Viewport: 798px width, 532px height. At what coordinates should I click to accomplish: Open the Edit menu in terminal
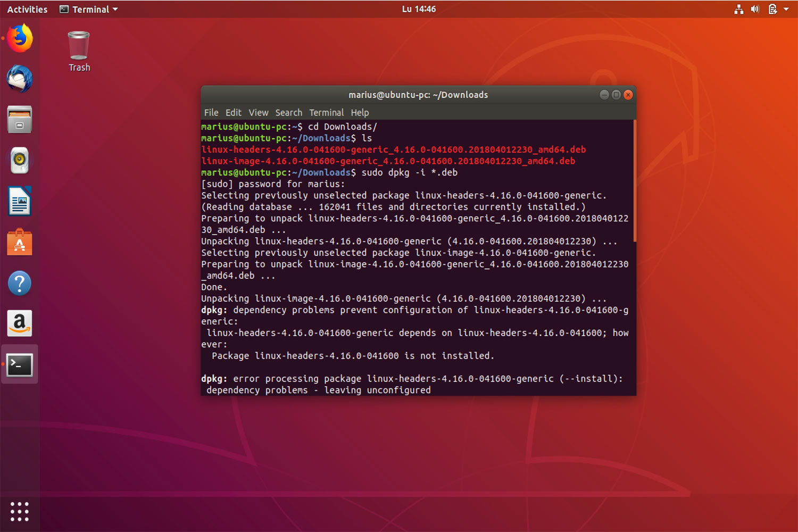pyautogui.click(x=234, y=113)
